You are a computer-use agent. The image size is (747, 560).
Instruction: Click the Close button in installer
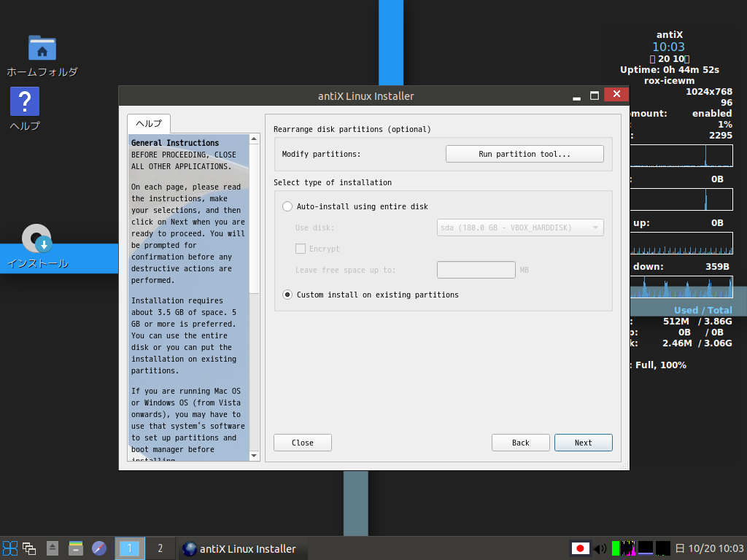(303, 443)
